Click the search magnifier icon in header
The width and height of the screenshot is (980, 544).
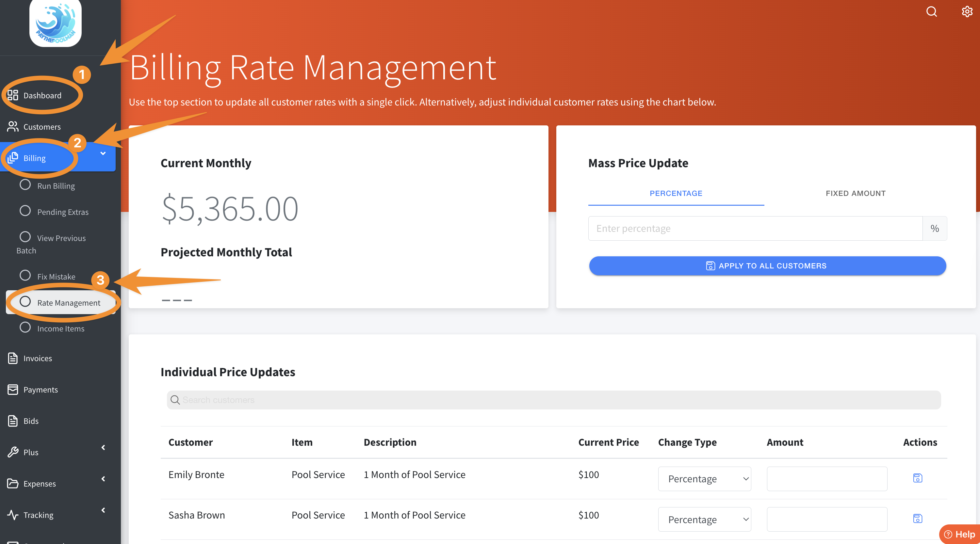tap(931, 12)
